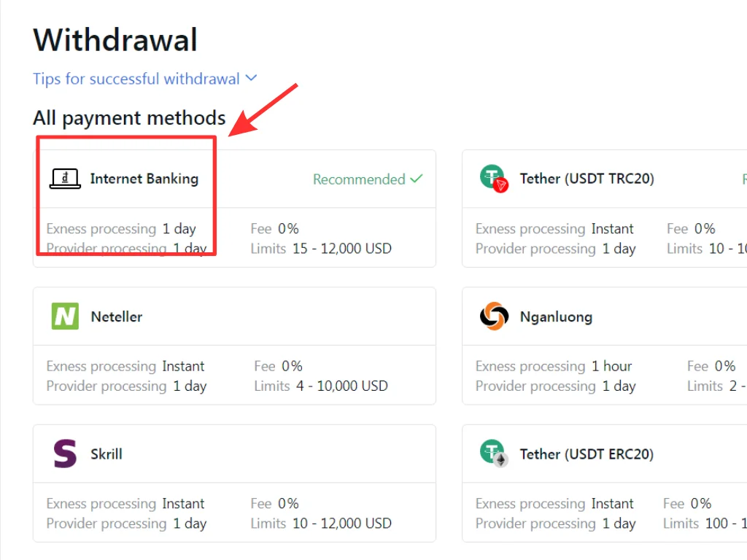Screen dimensions: 747x560
Task: Click Internet Banking limits 15 - 12,000 USD
Action: 341,249
